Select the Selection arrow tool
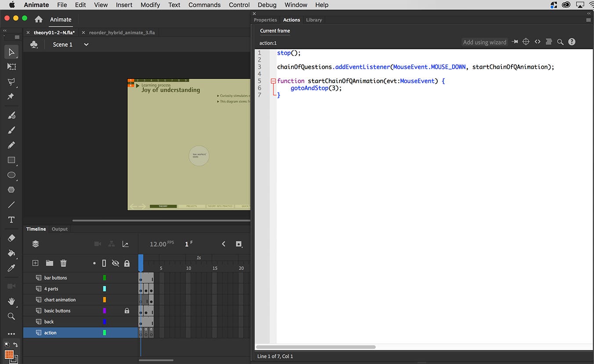 click(11, 52)
